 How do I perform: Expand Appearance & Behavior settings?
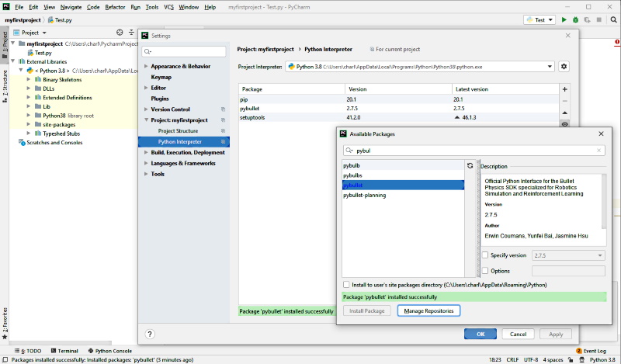click(x=146, y=66)
